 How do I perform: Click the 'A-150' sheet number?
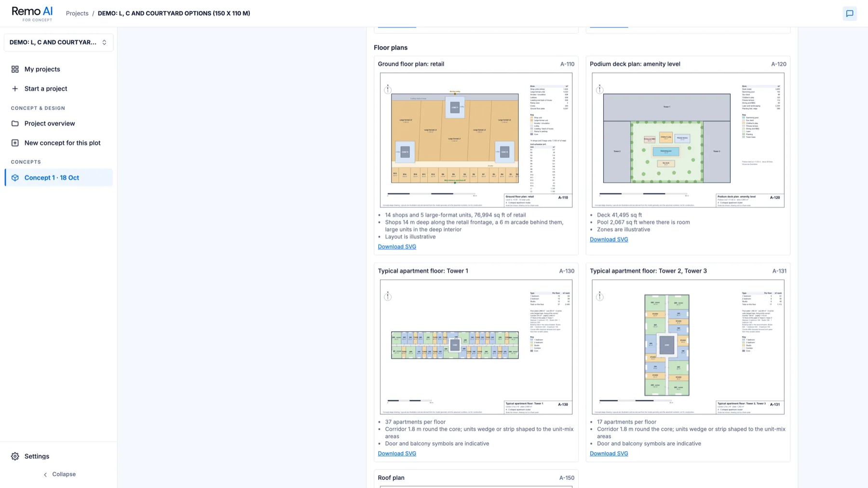567,478
